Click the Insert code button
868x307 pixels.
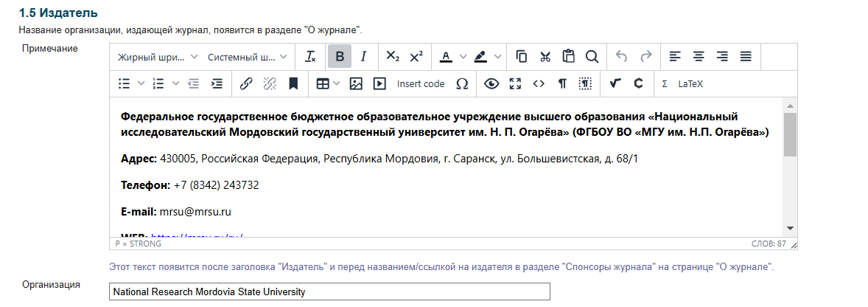pos(421,83)
